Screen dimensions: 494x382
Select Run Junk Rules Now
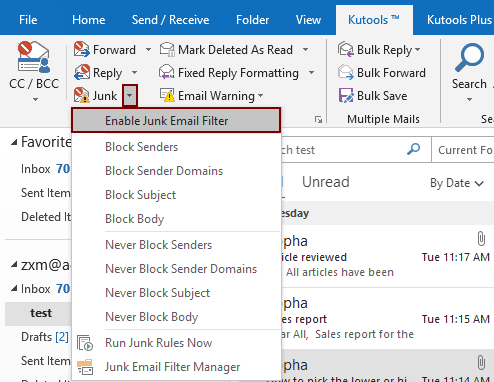pyautogui.click(x=176, y=343)
